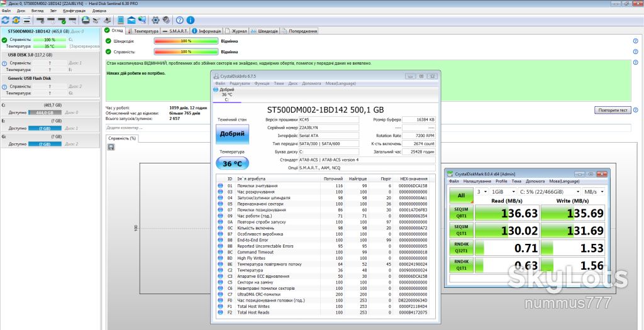Click the help icon beside Справність bar
Viewport: 644px width, 330px height.
click(635, 52)
